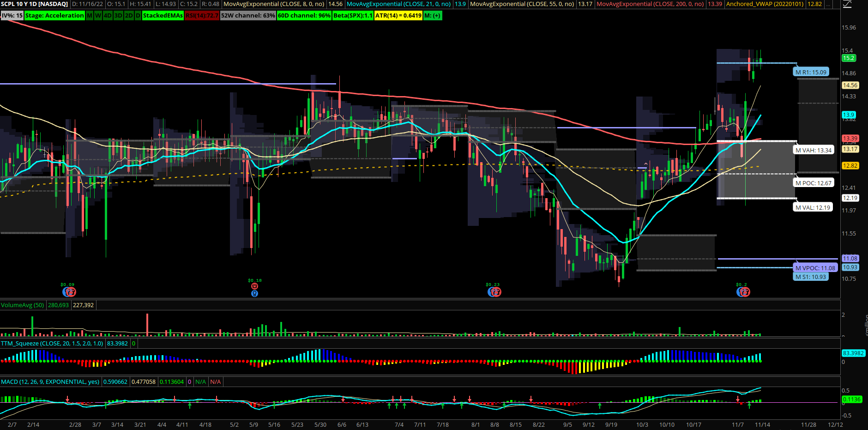
Task: Select the MovAvgExponential (CLOSE, 200) study label
Action: tap(650, 4)
